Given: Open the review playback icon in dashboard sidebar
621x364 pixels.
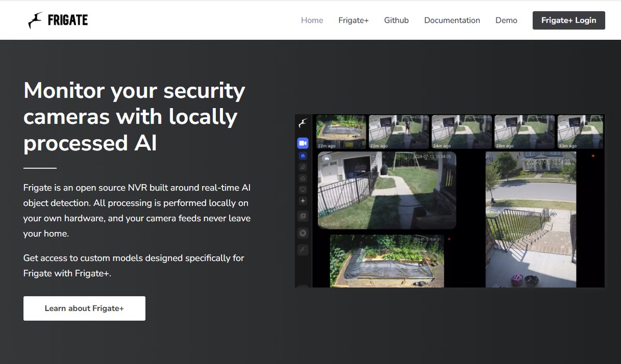Looking at the screenshot, I should [x=303, y=216].
